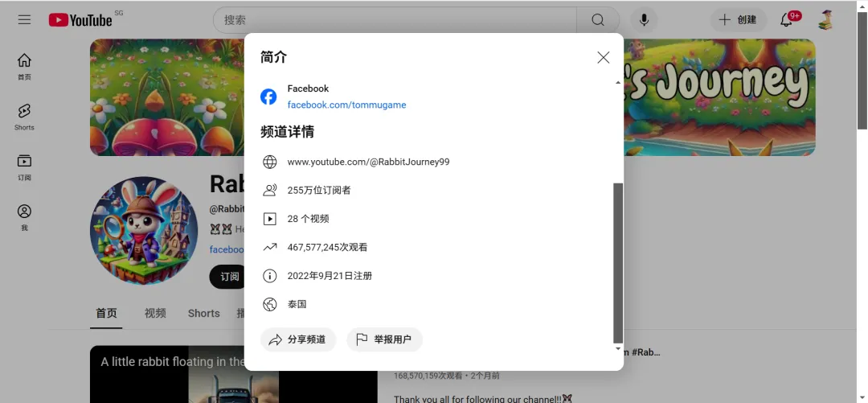This screenshot has width=868, height=403.
Task: Open Subscriptions in the sidebar
Action: 24,167
